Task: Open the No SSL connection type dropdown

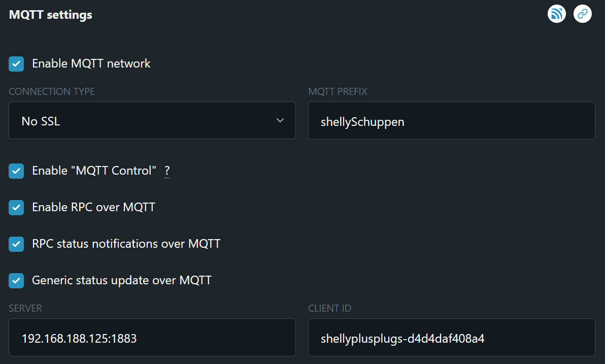Action: click(x=152, y=120)
